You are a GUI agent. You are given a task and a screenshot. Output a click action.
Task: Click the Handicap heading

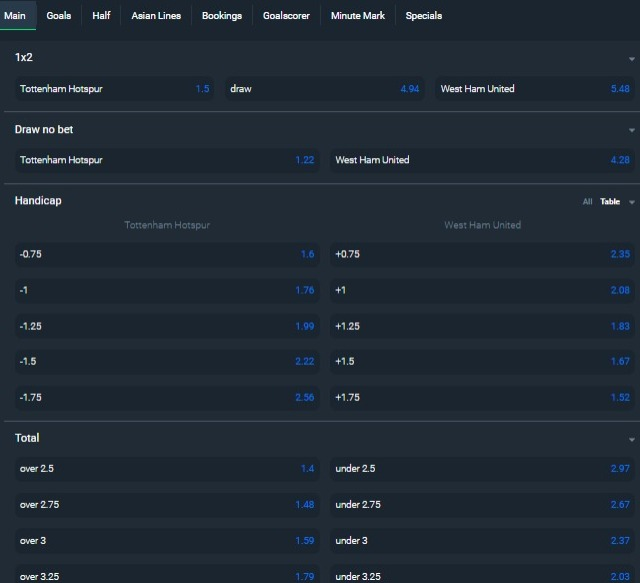click(x=38, y=200)
